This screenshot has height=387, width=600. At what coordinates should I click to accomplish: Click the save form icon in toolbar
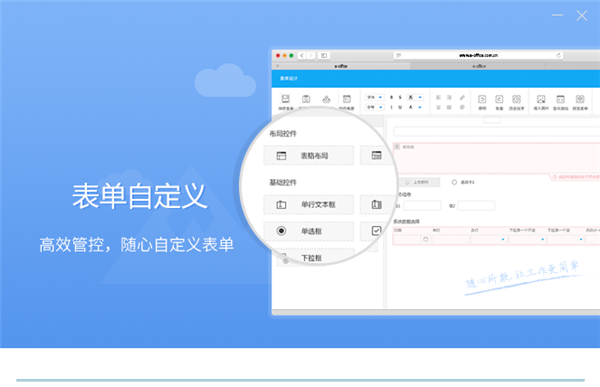pos(285,99)
